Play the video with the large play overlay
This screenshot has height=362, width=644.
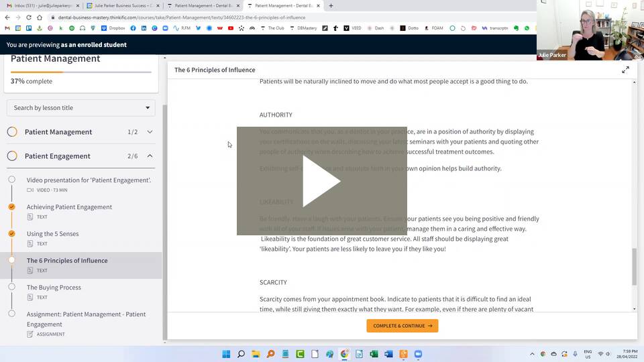pyautogui.click(x=321, y=181)
